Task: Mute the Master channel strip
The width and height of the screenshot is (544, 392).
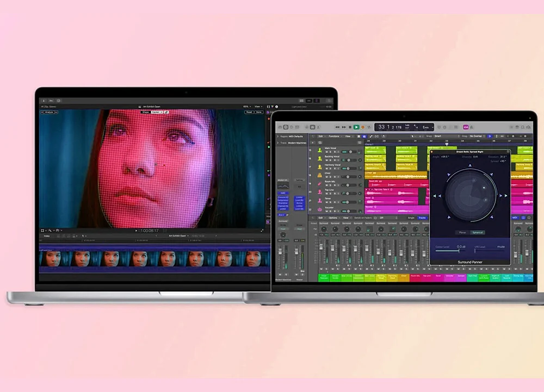Action: [x=296, y=275]
